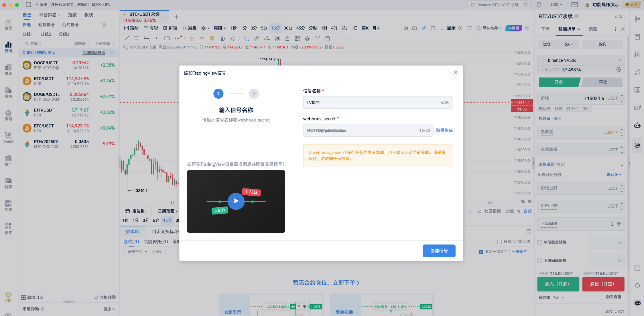Open the mail inbox icon

[574, 5]
